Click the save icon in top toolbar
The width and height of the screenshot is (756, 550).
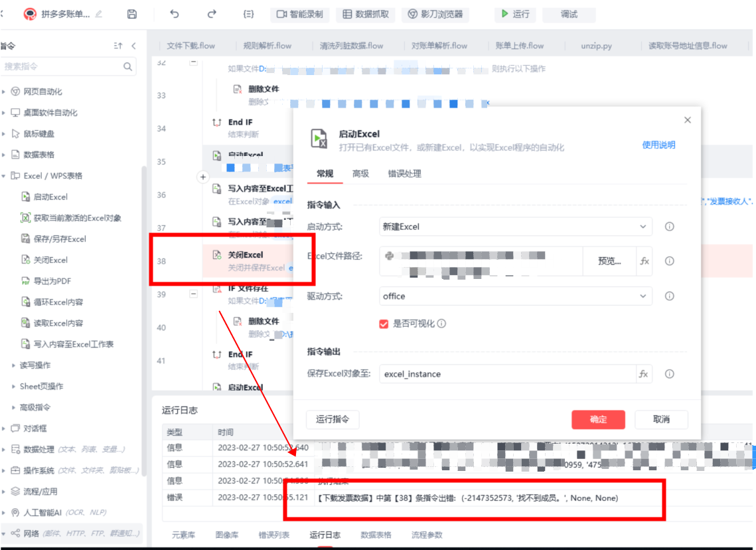click(131, 14)
